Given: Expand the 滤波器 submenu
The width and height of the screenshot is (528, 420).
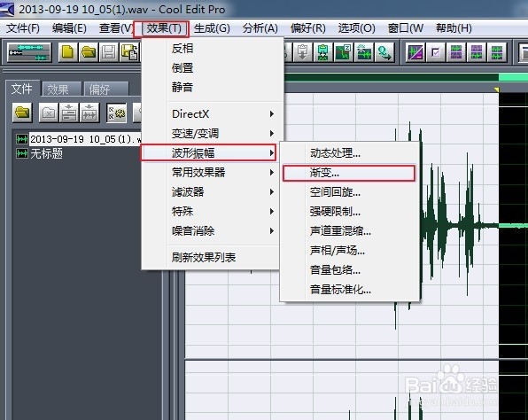Looking at the screenshot, I should 212,192.
